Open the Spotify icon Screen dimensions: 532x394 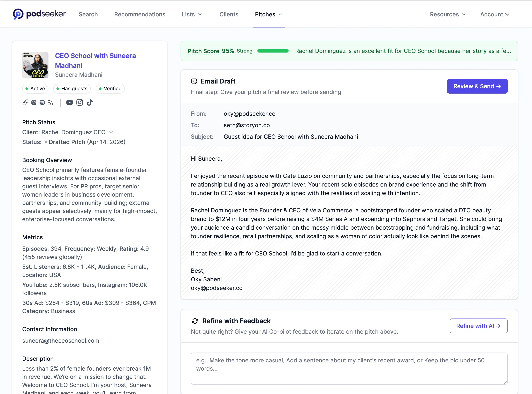[42, 103]
